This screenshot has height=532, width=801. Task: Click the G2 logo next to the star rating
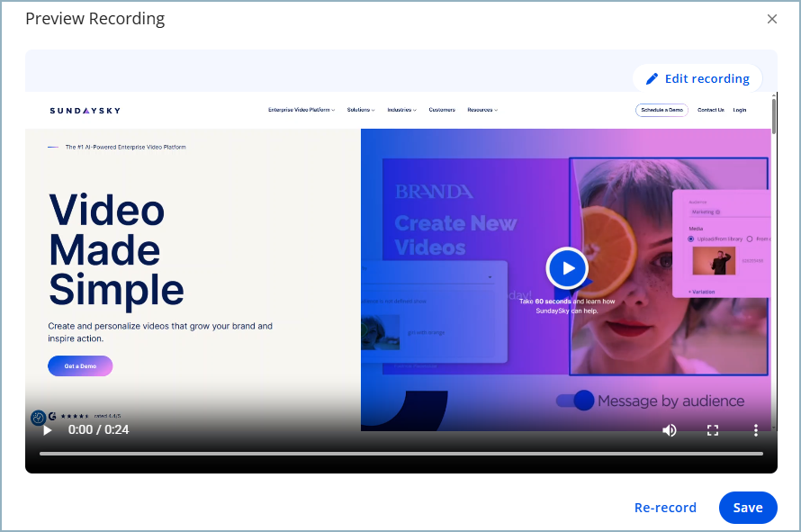pos(52,416)
